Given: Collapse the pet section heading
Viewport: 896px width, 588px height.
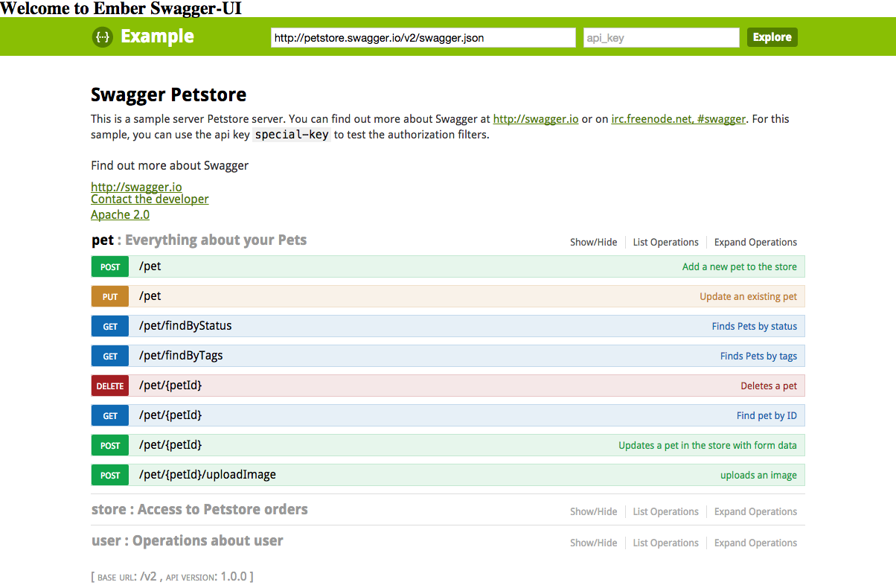Looking at the screenshot, I should (x=199, y=240).
